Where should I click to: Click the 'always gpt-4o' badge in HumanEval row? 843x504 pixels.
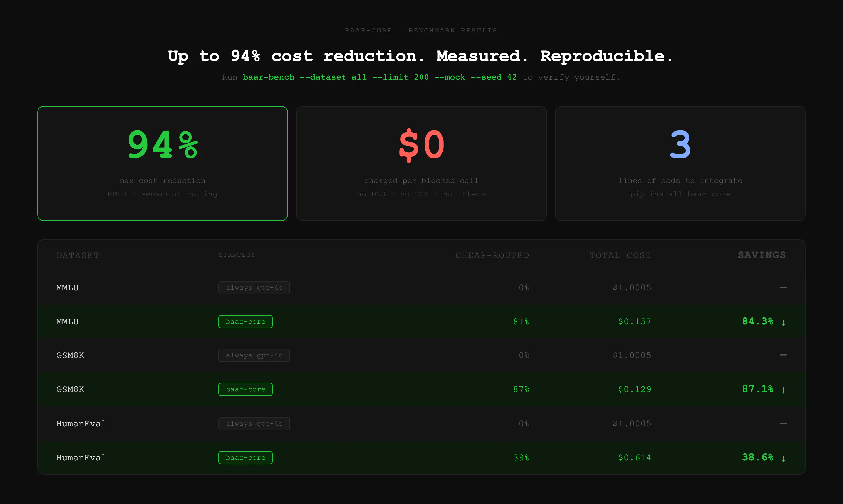tap(254, 424)
